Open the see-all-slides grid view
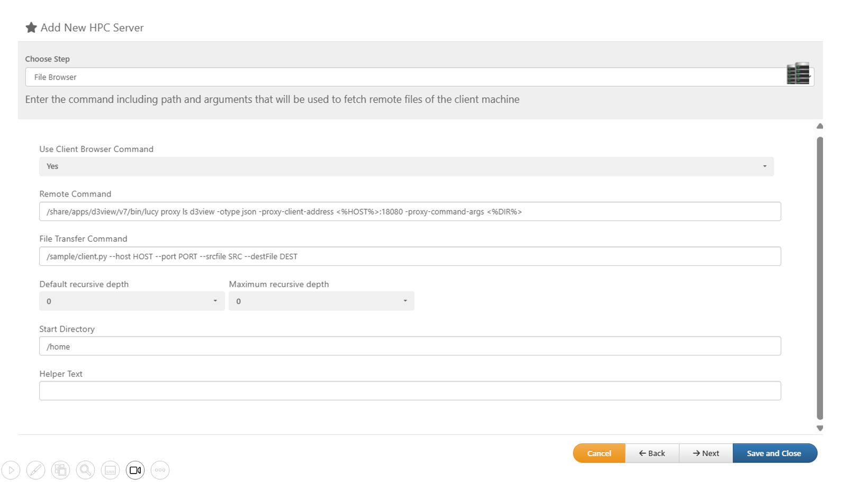868x482 pixels. point(60,470)
